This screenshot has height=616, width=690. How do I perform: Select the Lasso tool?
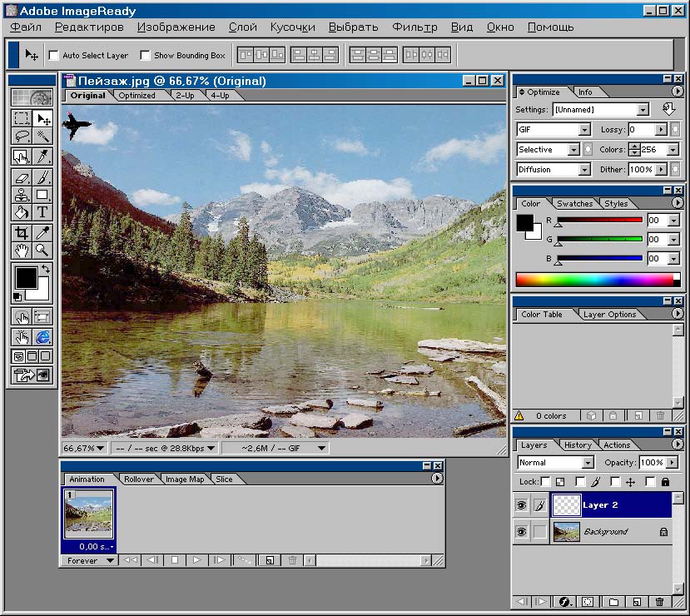click(x=22, y=137)
